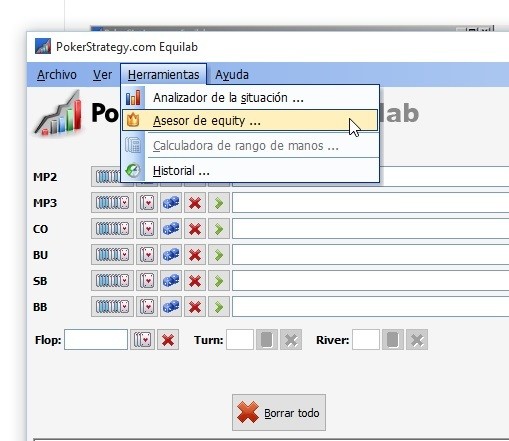Viewport: 509px width, 441px height.
Task: Click green arrow in SB row
Action: click(219, 280)
